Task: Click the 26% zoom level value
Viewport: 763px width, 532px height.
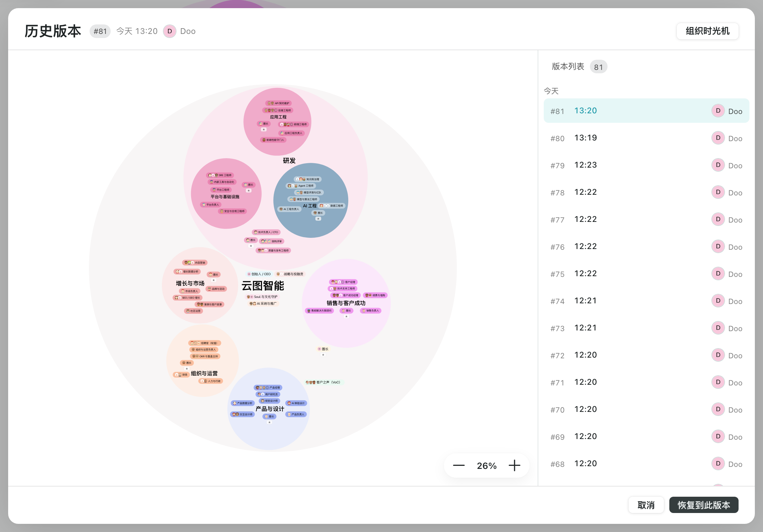Action: click(486, 466)
